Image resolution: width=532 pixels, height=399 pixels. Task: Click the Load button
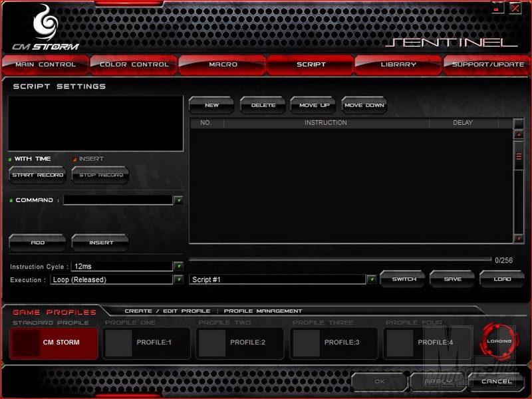tap(502, 279)
